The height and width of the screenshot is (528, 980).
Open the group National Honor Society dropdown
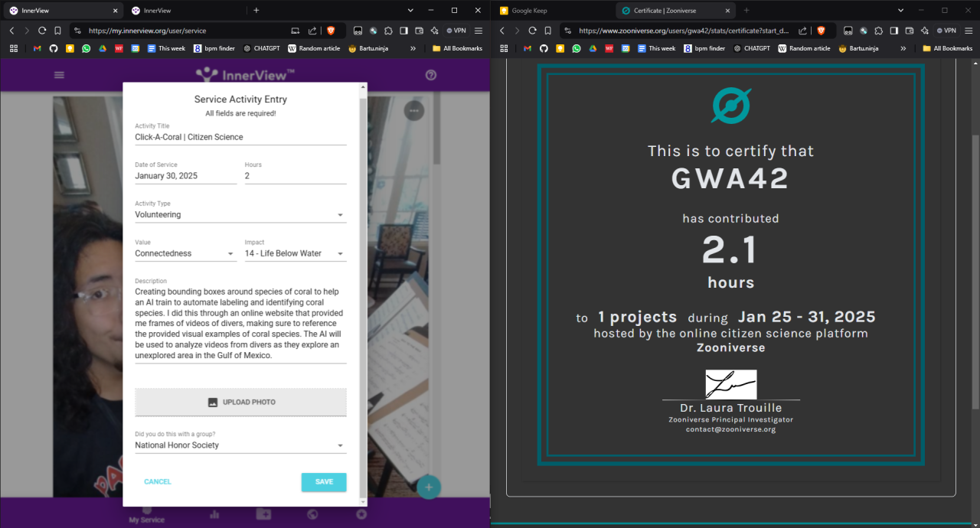click(x=240, y=445)
